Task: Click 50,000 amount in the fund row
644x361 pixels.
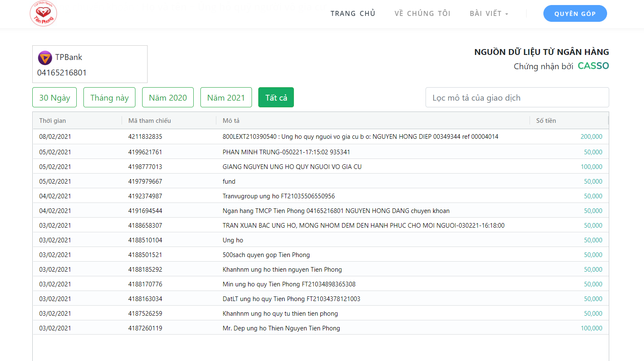Action: click(x=593, y=182)
